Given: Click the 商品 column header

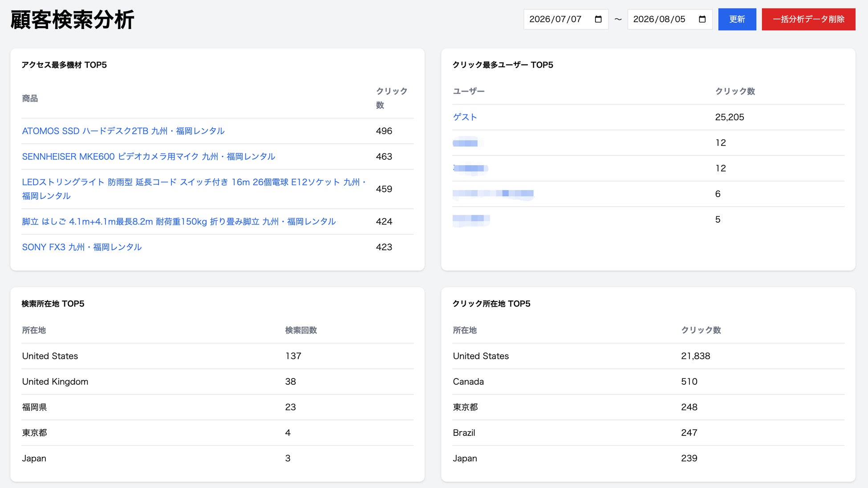Looking at the screenshot, I should pyautogui.click(x=30, y=98).
